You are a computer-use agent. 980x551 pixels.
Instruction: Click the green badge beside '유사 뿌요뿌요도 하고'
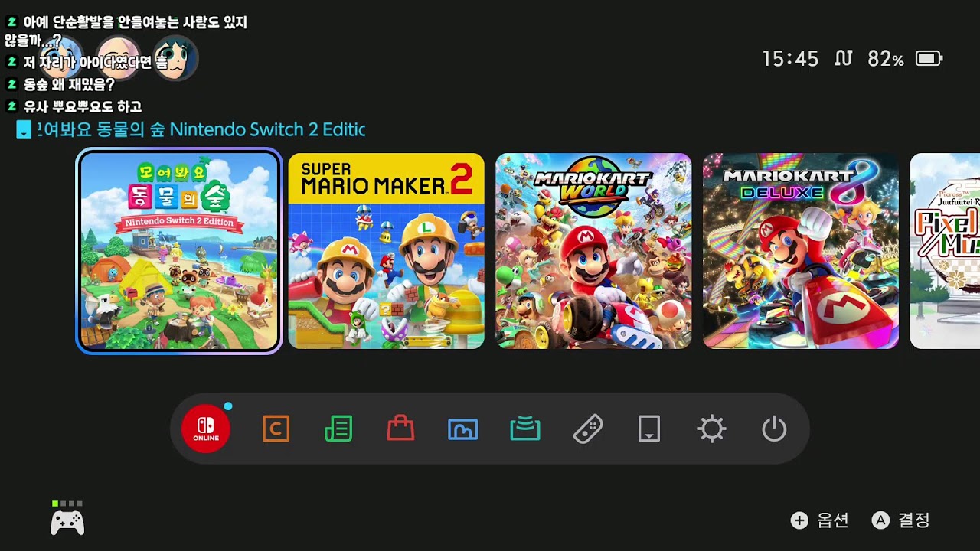(11, 106)
